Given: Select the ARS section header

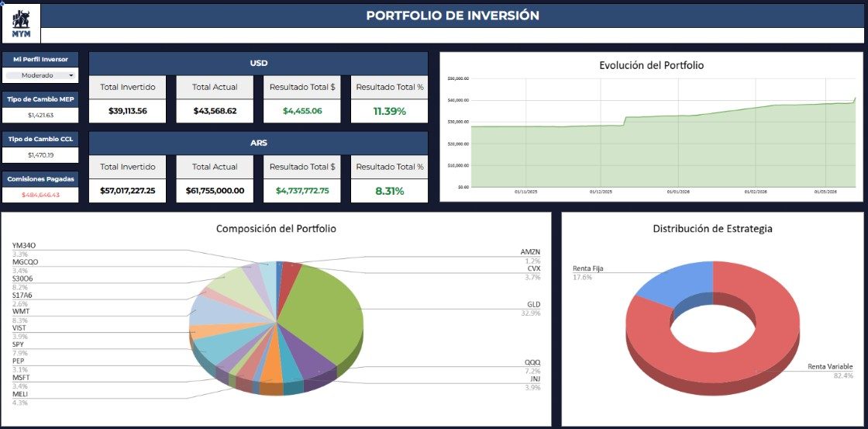Looking at the screenshot, I should tap(259, 143).
